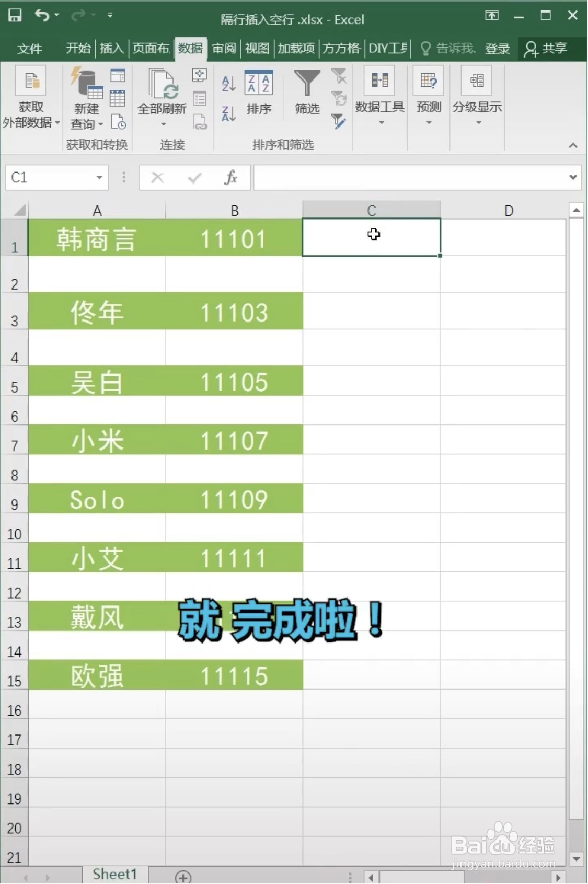Click cell with value 11115
The image size is (588, 884).
[x=234, y=675]
